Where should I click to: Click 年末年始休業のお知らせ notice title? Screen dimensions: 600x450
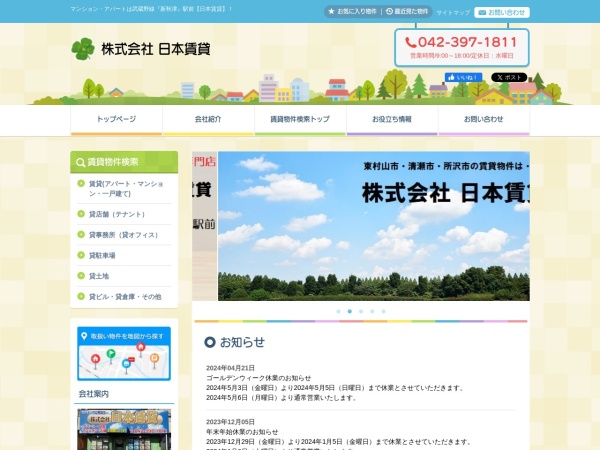click(242, 432)
